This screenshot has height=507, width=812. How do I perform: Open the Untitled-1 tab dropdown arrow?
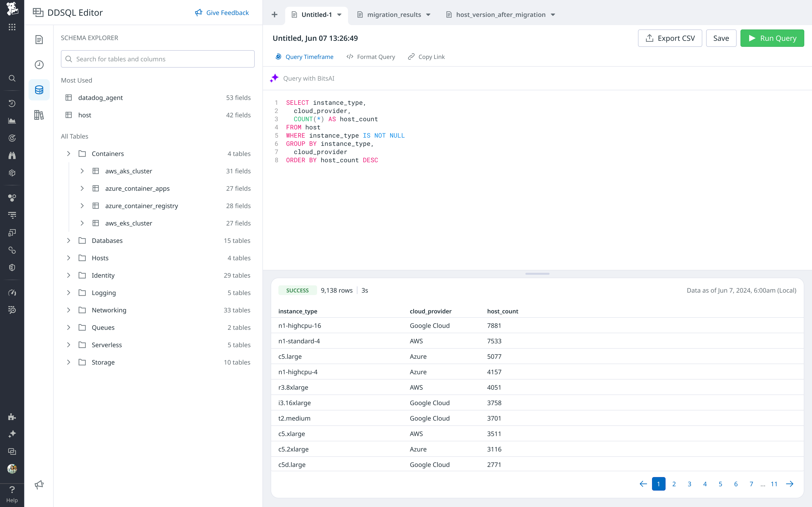pos(340,15)
